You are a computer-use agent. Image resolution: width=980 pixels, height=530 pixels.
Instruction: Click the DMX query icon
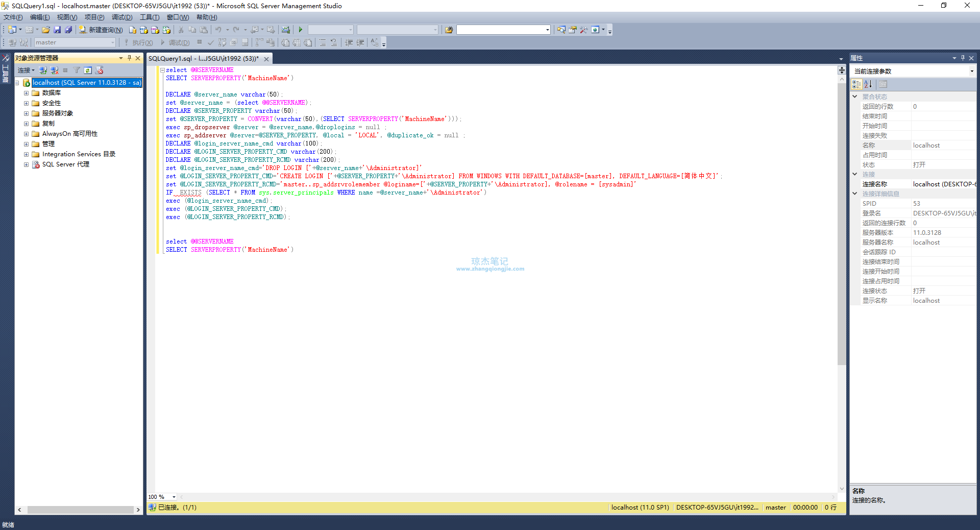[155, 30]
